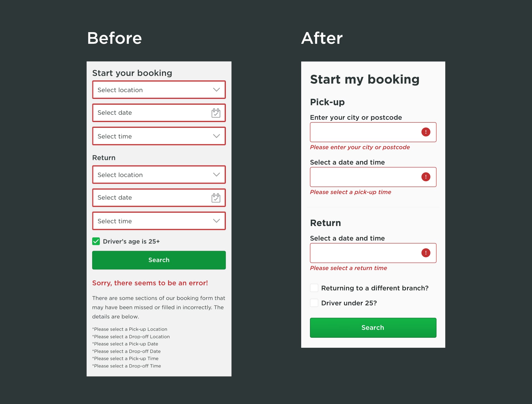The image size is (532, 404).
Task: Click the After Search button
Action: 373,328
